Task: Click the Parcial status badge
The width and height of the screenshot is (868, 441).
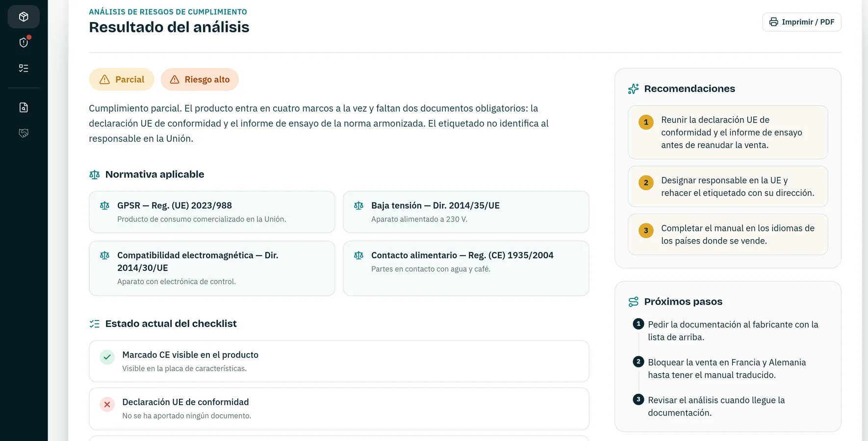Action: (121, 79)
